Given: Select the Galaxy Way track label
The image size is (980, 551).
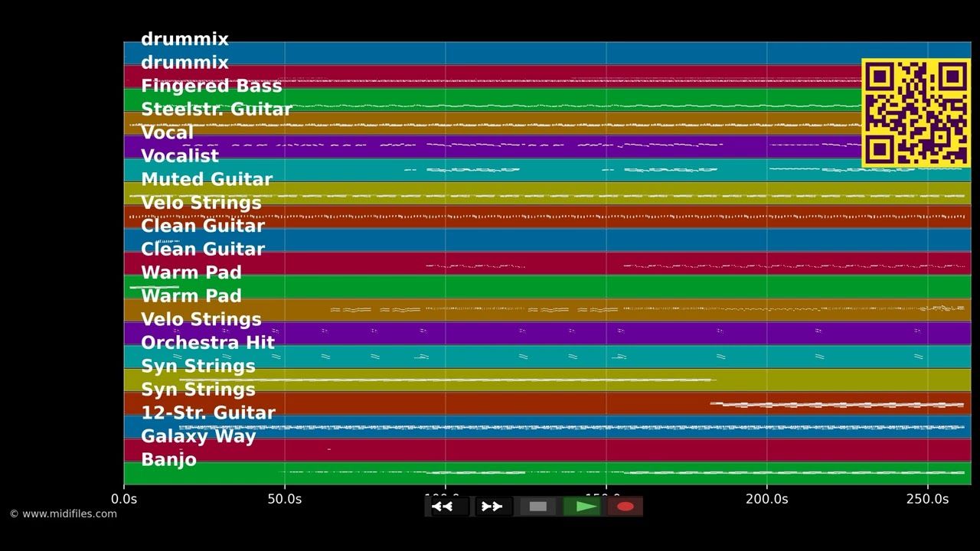Looking at the screenshot, I should [x=198, y=436].
